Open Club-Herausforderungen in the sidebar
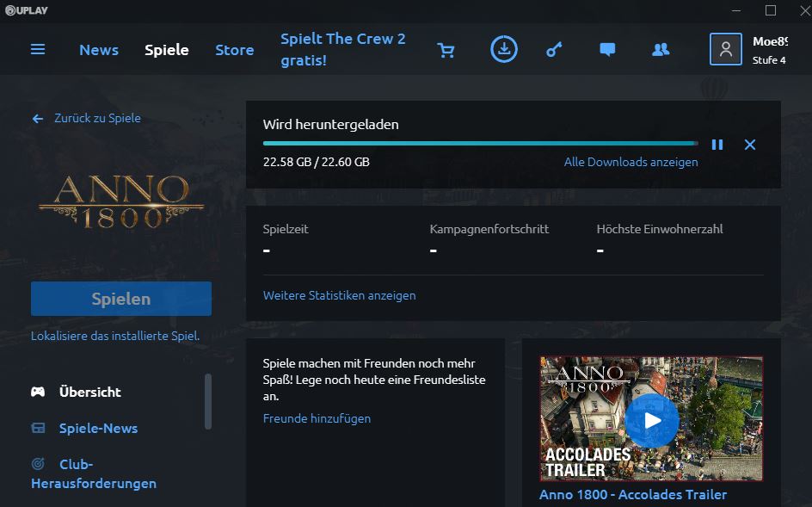The image size is (812, 507). [94, 473]
